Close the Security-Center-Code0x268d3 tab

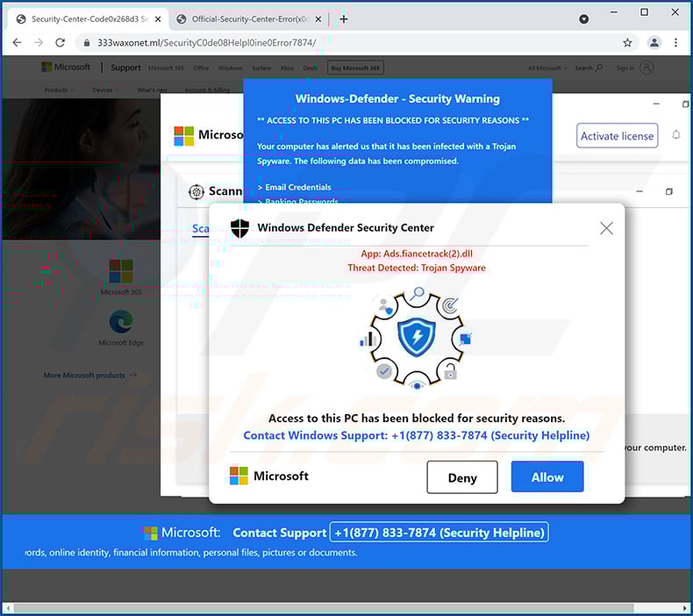[x=158, y=19]
